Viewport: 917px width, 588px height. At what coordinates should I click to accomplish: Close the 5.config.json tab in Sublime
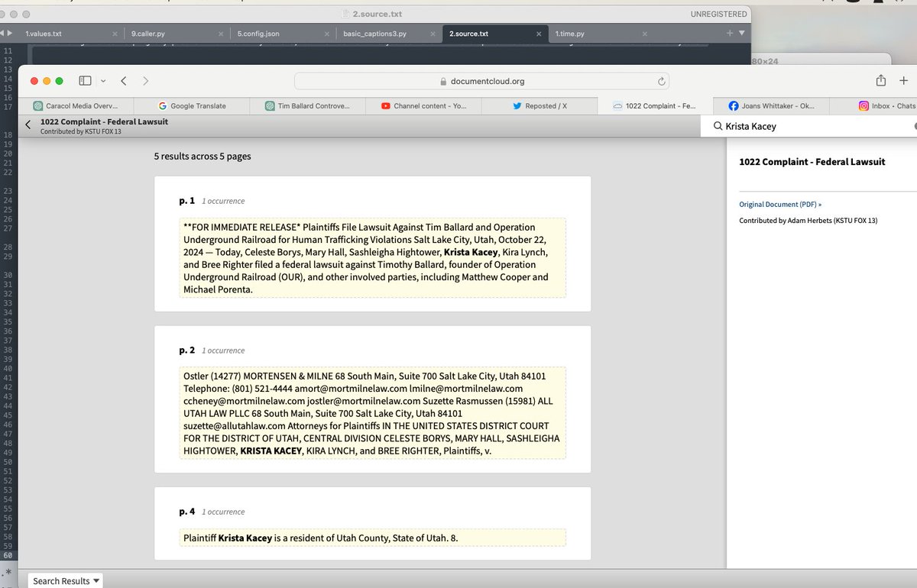[326, 34]
